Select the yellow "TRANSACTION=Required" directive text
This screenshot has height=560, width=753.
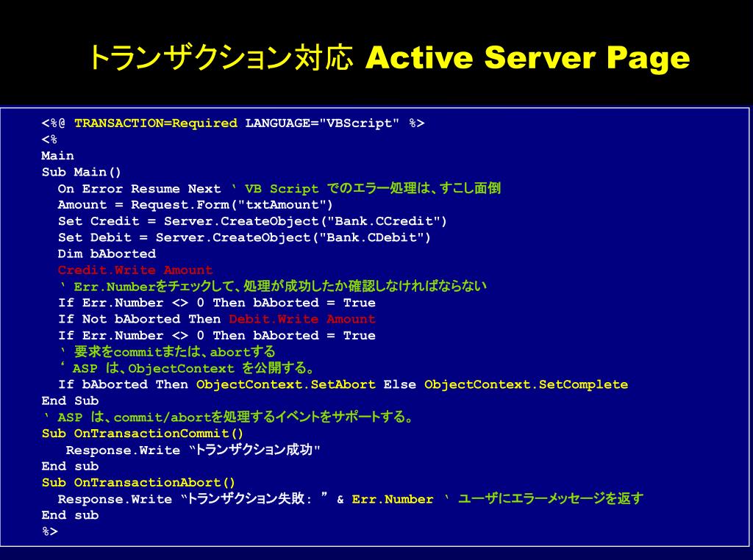point(156,123)
